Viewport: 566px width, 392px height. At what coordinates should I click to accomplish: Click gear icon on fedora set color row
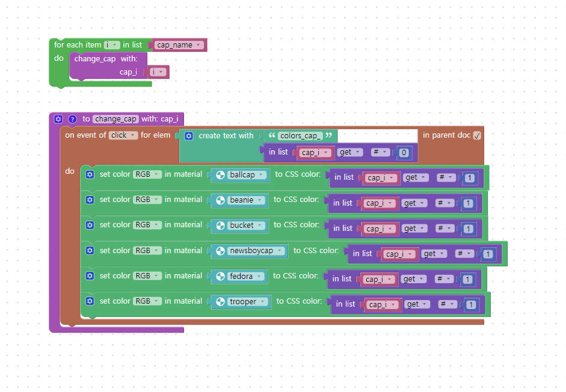click(x=90, y=276)
